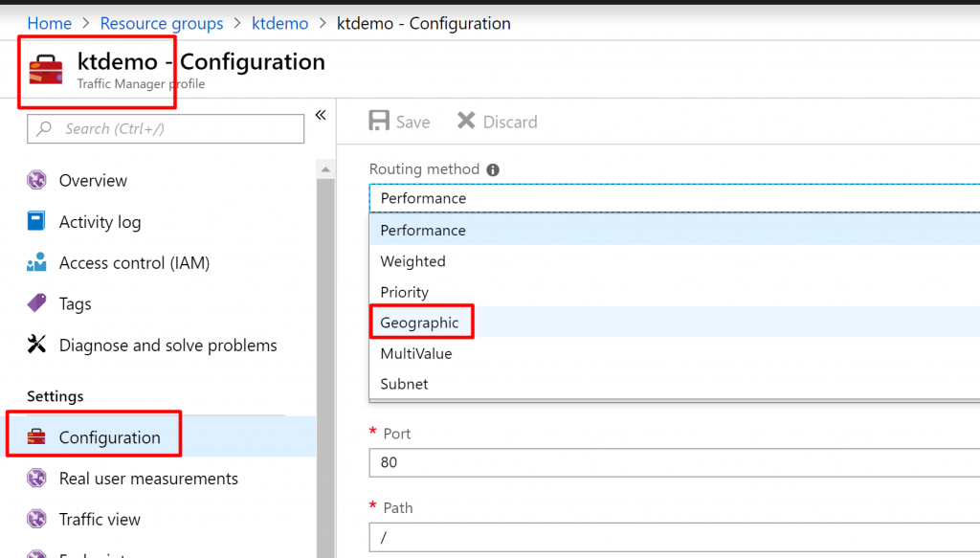The image size is (980, 558).
Task: Go to Resource groups breadcrumb
Action: tap(162, 24)
